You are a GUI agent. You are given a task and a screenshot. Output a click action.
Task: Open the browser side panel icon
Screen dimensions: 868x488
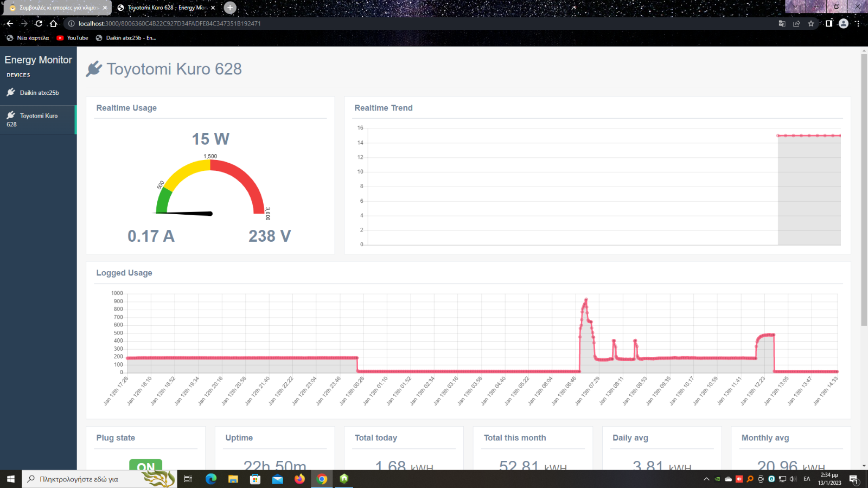(829, 23)
